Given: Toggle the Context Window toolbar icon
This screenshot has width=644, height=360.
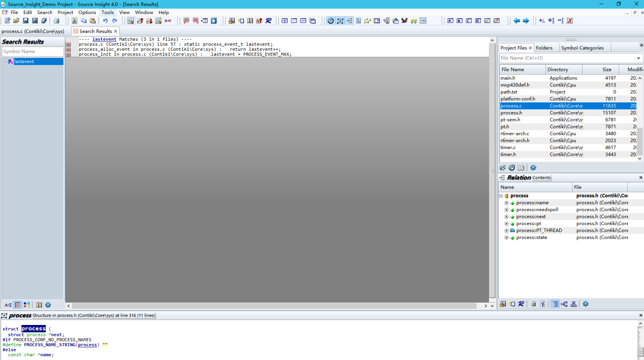Looking at the screenshot, I should (x=340, y=21).
